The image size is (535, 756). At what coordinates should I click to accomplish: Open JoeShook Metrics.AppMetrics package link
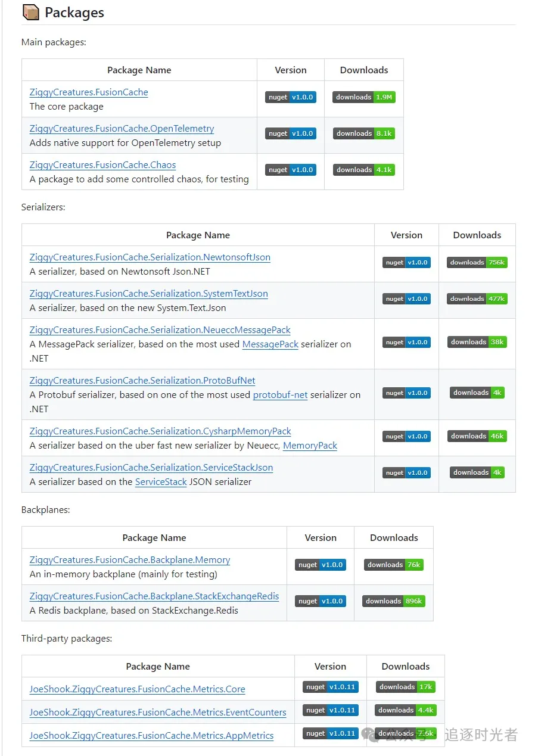(151, 736)
